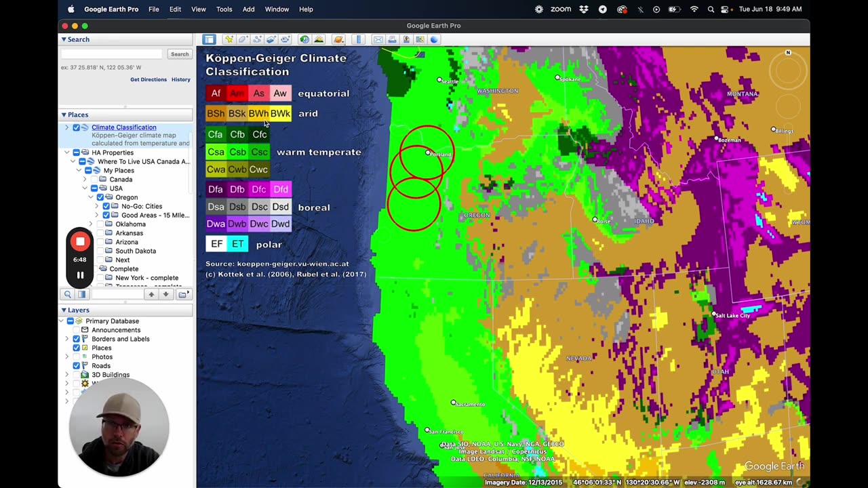Screen dimensions: 868x488
Task: Open the Window menu
Action: click(277, 9)
